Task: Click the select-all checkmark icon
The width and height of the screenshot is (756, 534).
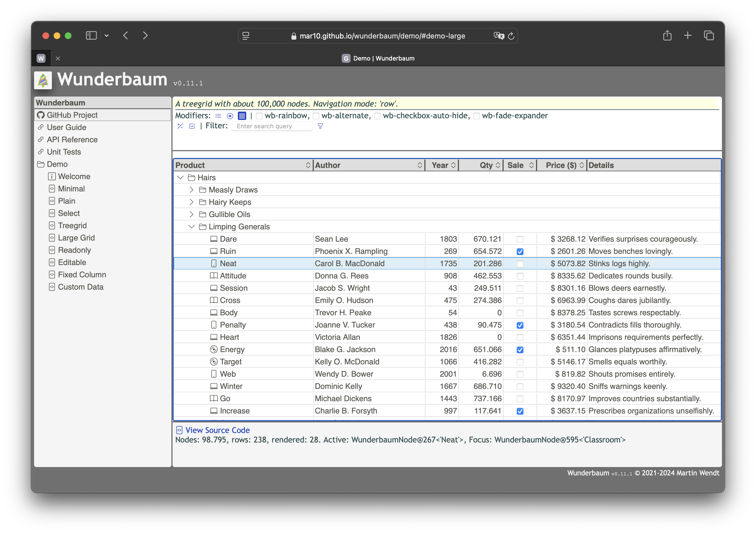Action: [192, 126]
